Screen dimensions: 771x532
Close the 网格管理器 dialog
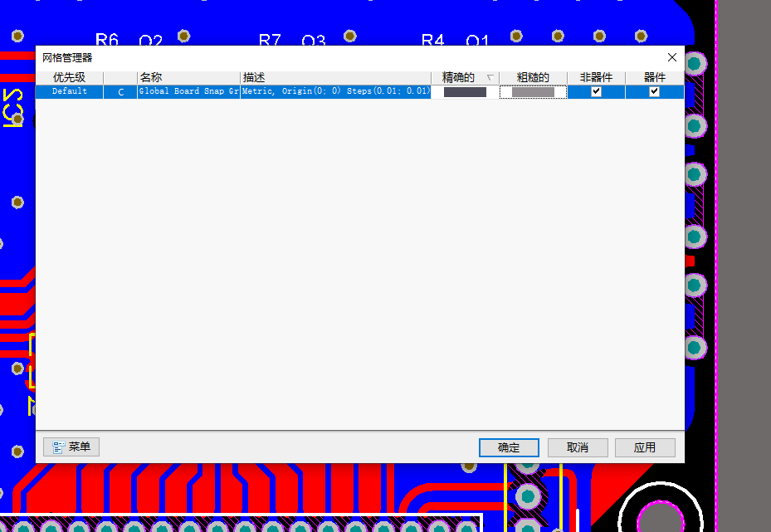[672, 57]
